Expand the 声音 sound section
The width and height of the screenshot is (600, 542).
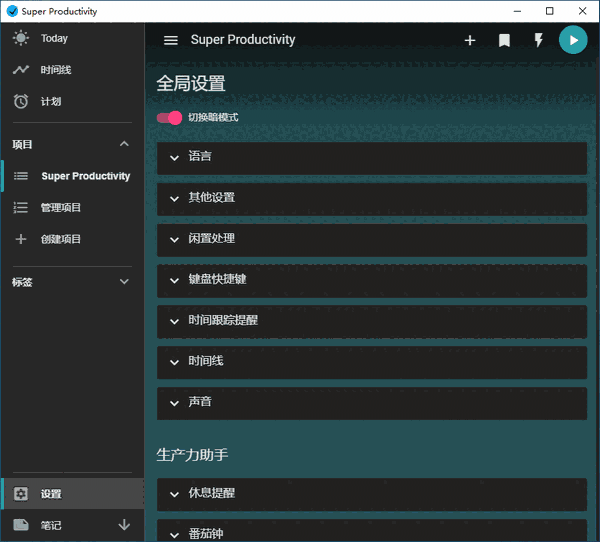(x=372, y=404)
